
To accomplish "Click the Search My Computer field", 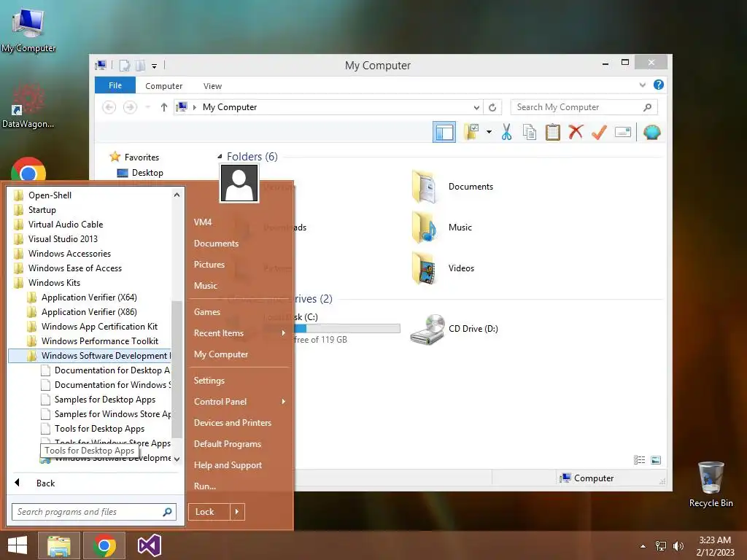I will point(584,107).
